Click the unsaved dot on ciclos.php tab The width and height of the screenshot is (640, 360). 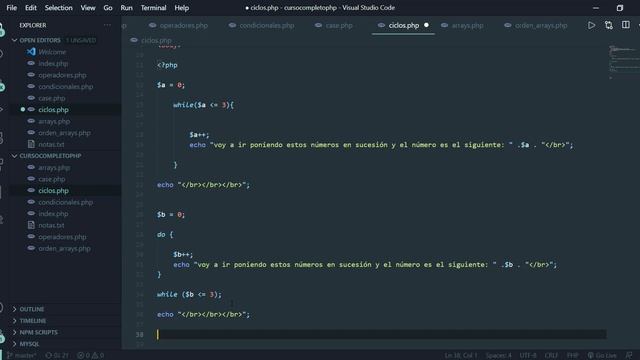point(426,25)
